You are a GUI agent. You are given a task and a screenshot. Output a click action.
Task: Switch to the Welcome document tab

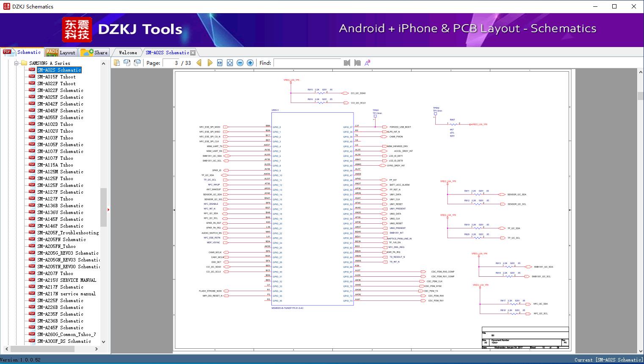point(128,53)
